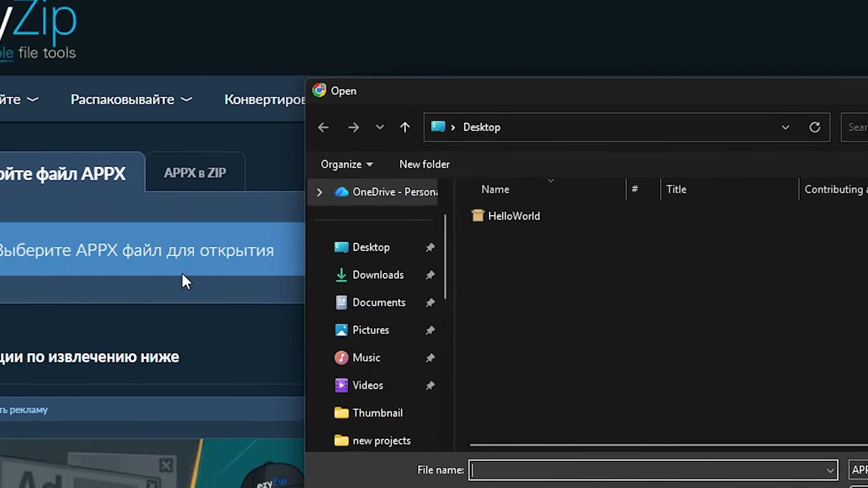
Task: Open the new projects folder in navigation pane
Action: pyautogui.click(x=382, y=441)
